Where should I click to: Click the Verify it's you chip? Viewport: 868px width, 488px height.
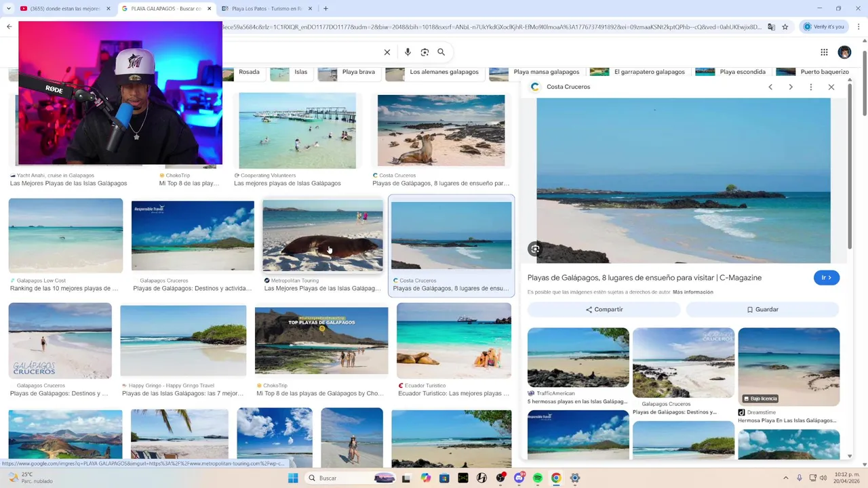tap(825, 27)
